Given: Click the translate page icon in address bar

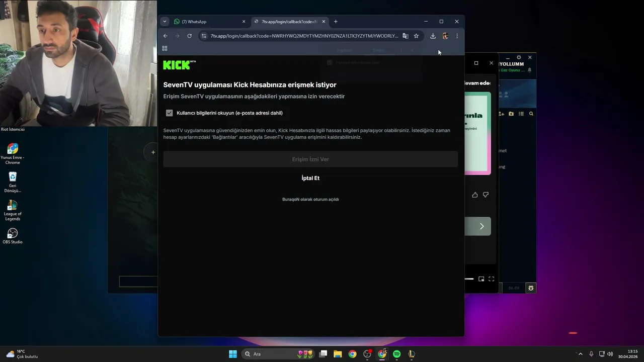Looking at the screenshot, I should 406,36.
